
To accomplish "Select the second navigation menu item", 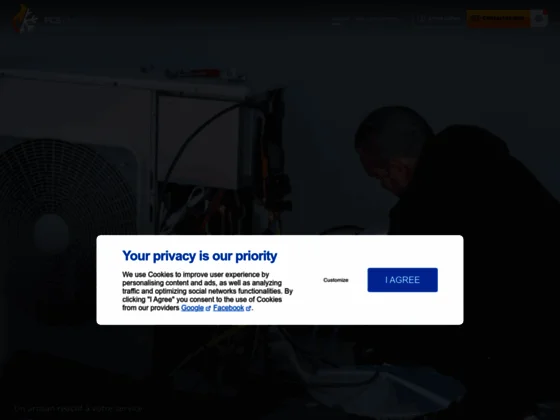I will point(377,19).
